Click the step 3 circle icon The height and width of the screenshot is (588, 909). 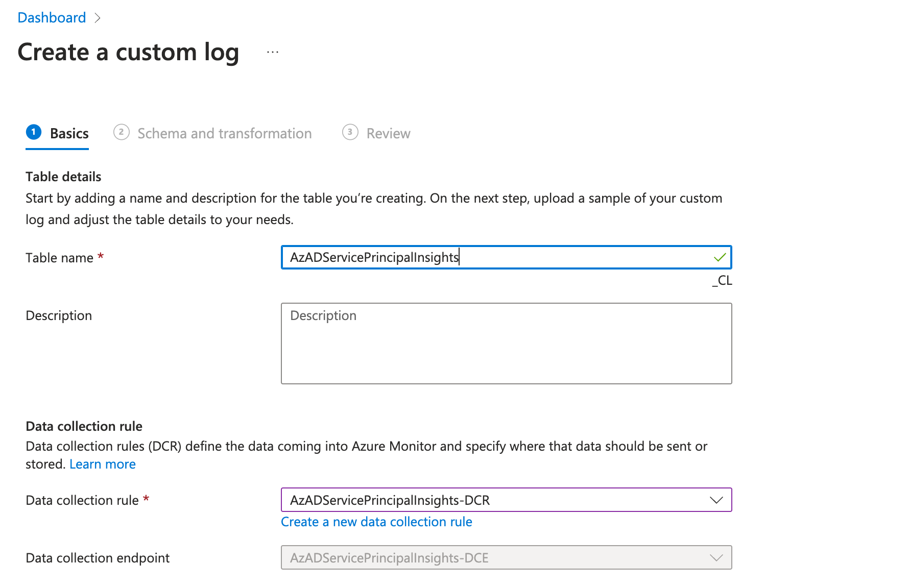pos(350,132)
